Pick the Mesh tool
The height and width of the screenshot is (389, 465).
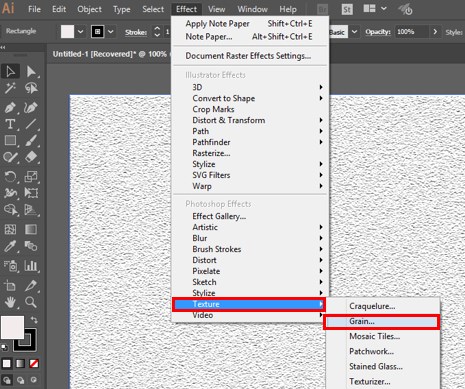(10, 229)
